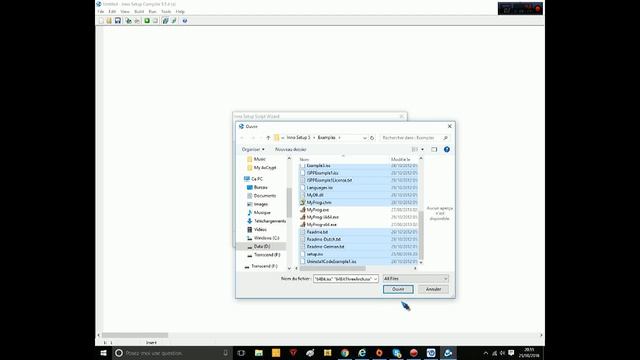Click the Compile icon in Inno Setup toolbar
This screenshot has width=640, height=360.
(129, 21)
